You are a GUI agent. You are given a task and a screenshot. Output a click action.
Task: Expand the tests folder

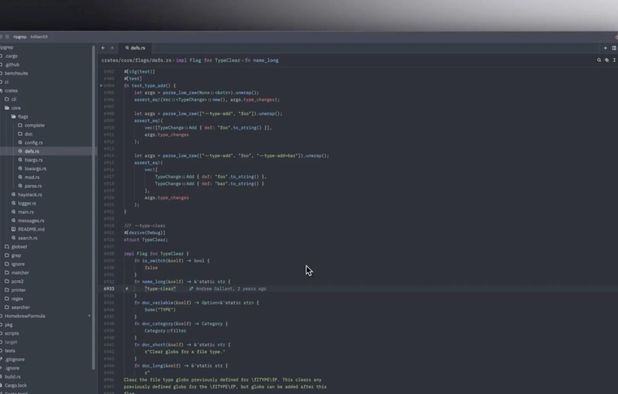click(x=10, y=351)
